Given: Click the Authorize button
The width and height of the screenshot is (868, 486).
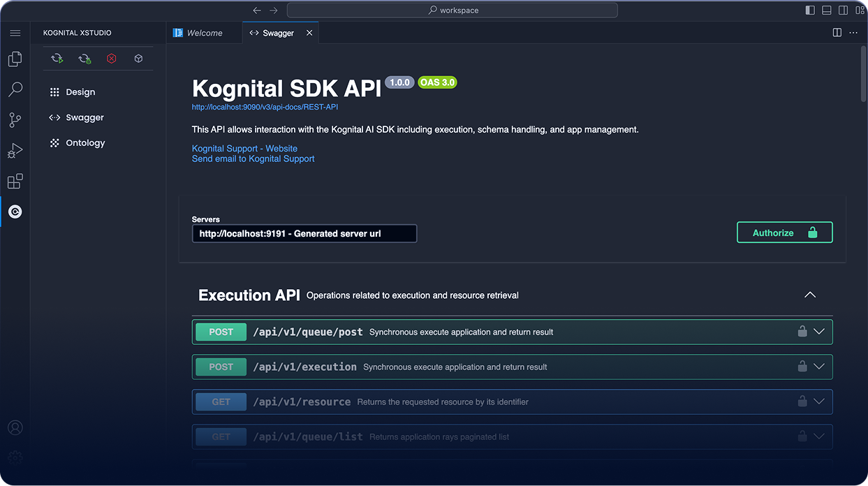Looking at the screenshot, I should point(784,232).
